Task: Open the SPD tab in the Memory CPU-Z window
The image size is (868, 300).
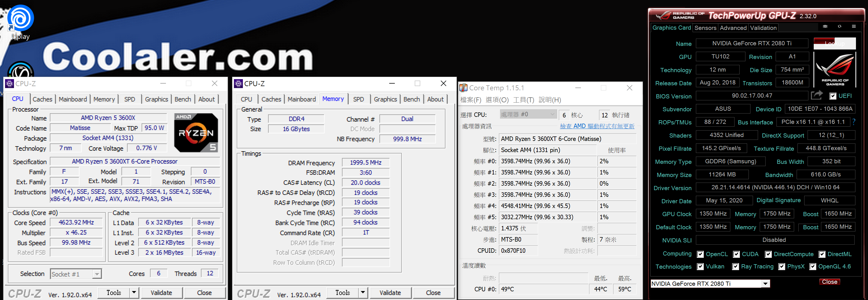Action: point(358,99)
